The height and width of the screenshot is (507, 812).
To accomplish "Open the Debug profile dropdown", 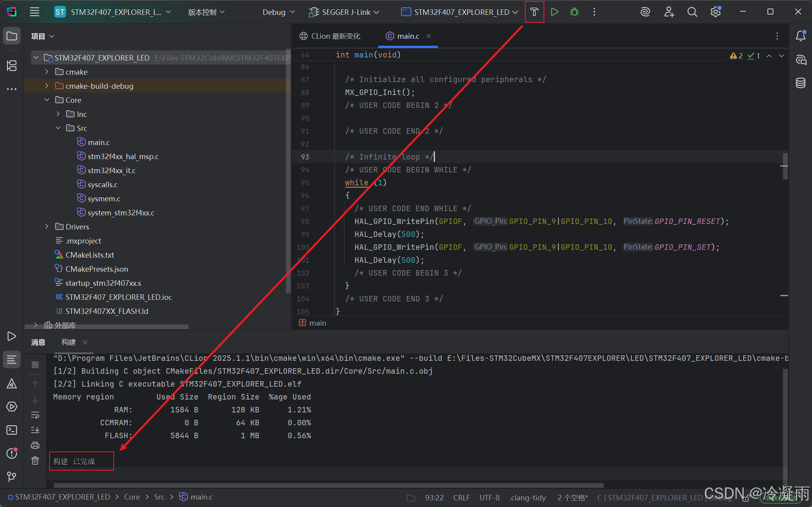I will point(278,12).
